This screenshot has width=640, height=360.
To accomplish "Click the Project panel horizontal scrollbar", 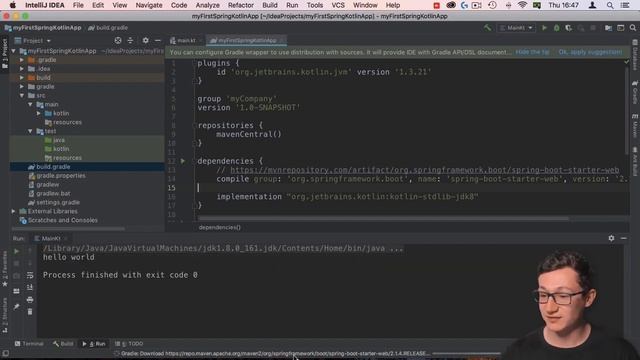I will 67,229.
